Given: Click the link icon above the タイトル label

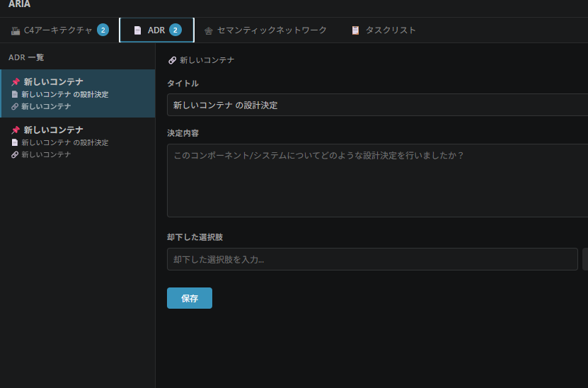Looking at the screenshot, I should click(172, 60).
